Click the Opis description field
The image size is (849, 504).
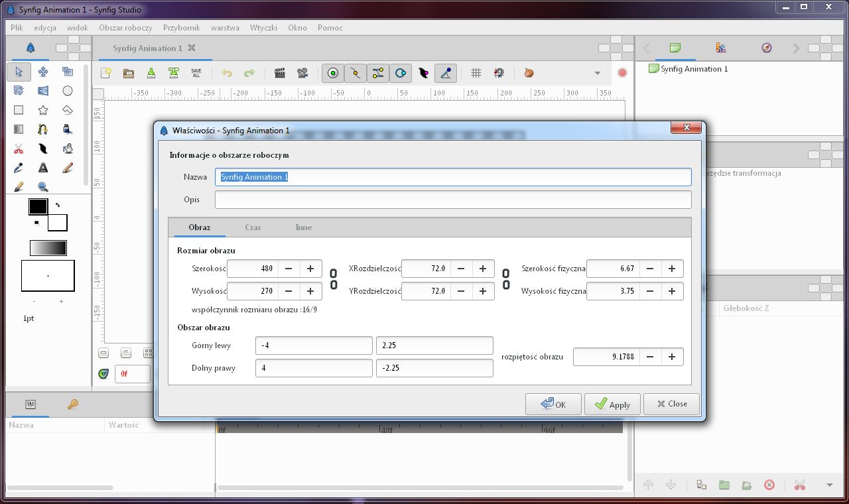(453, 200)
